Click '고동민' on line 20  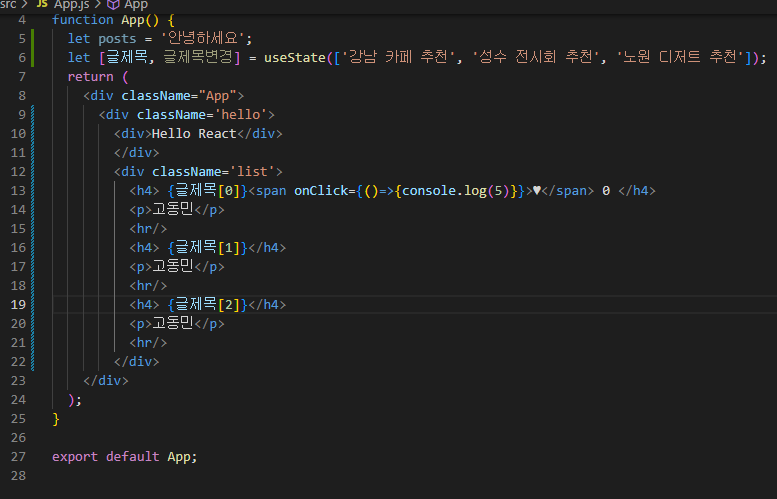coord(172,323)
